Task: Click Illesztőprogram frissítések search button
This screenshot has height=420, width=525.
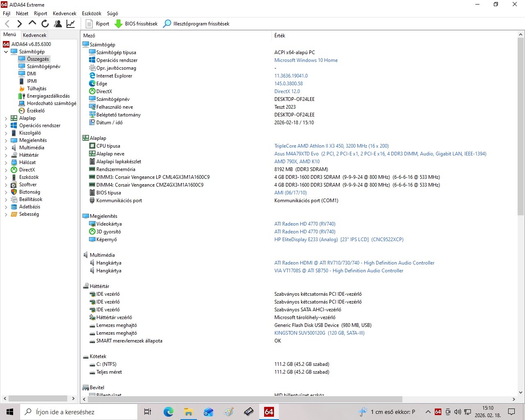Action: point(196,24)
